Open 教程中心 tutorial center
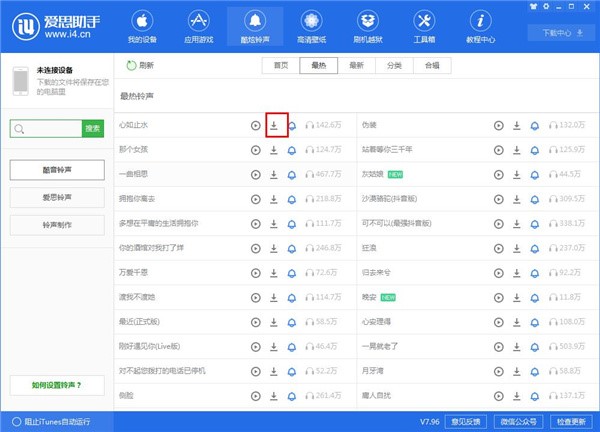Image resolution: width=600 pixels, height=432 pixels. pyautogui.click(x=481, y=26)
